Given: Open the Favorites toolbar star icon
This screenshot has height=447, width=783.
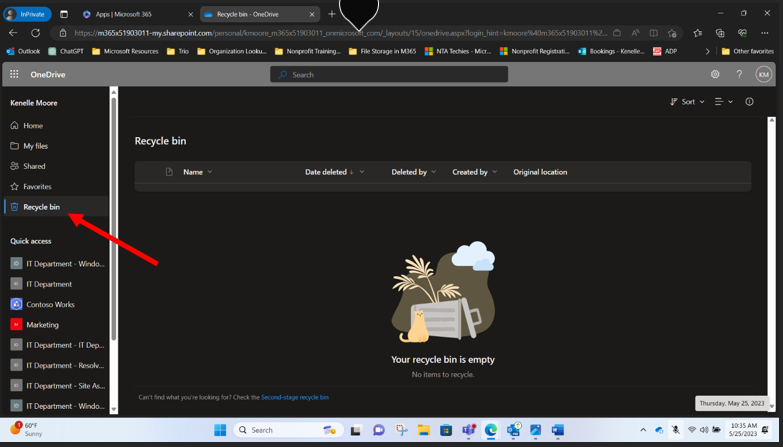Looking at the screenshot, I should point(698,33).
